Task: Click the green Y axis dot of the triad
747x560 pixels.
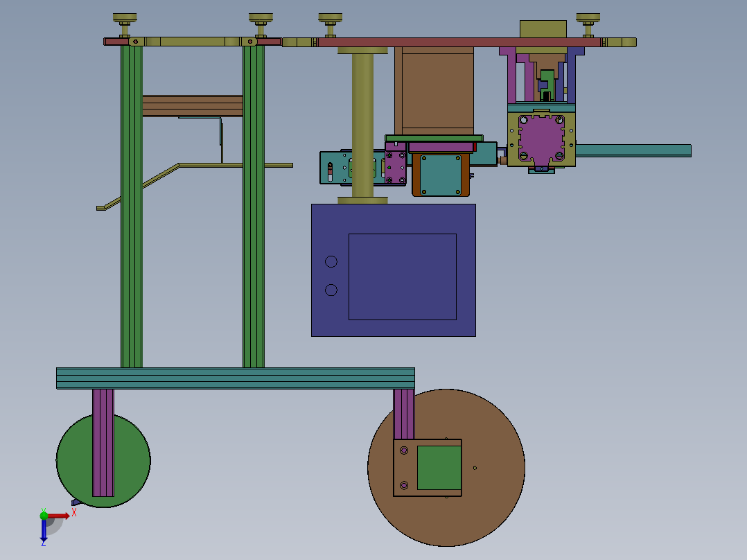Action: tap(44, 516)
